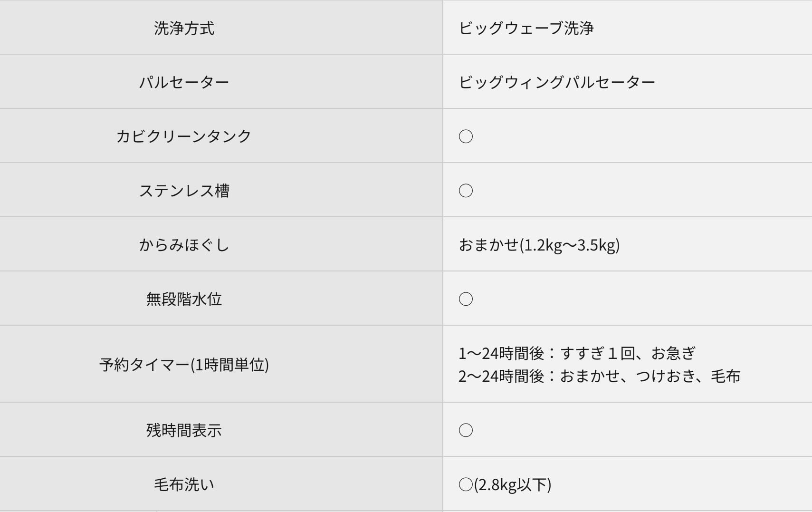812x512 pixels.
Task: Click the 予約タイマー(1時間単位) label
Action: (x=184, y=365)
